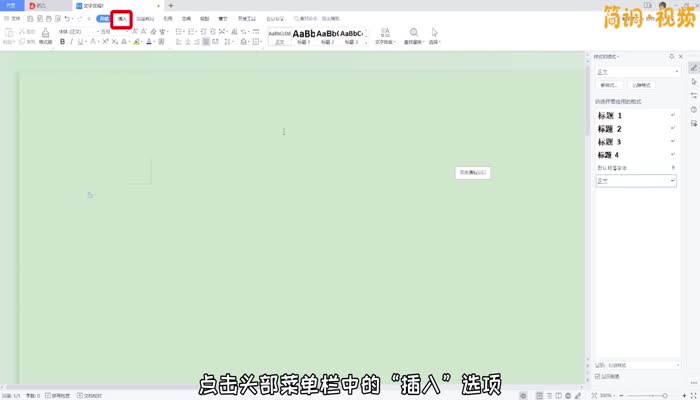Click the bulleted list icon
Image resolution: width=700 pixels, height=400 pixels.
[179, 32]
